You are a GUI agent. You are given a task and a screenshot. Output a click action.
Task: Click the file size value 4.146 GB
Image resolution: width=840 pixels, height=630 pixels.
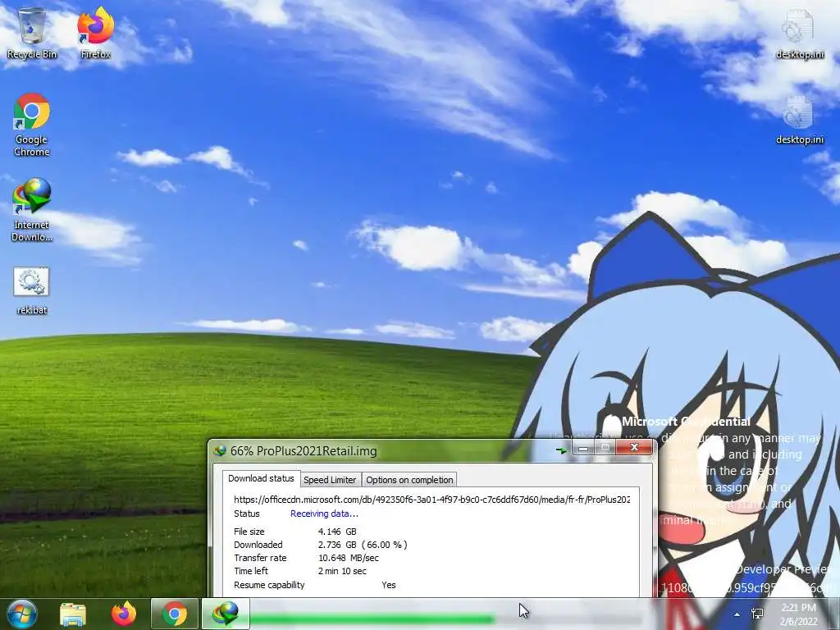click(x=337, y=532)
